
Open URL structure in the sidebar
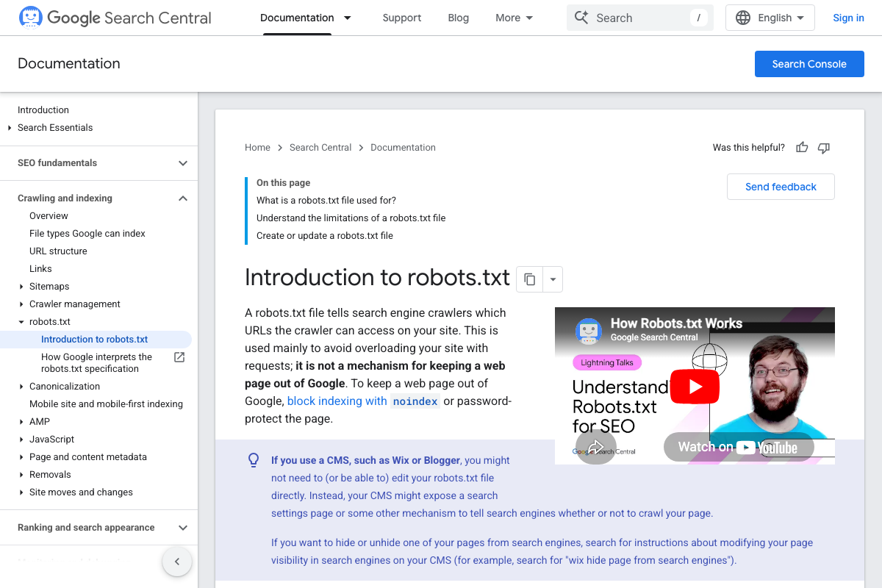tap(58, 251)
